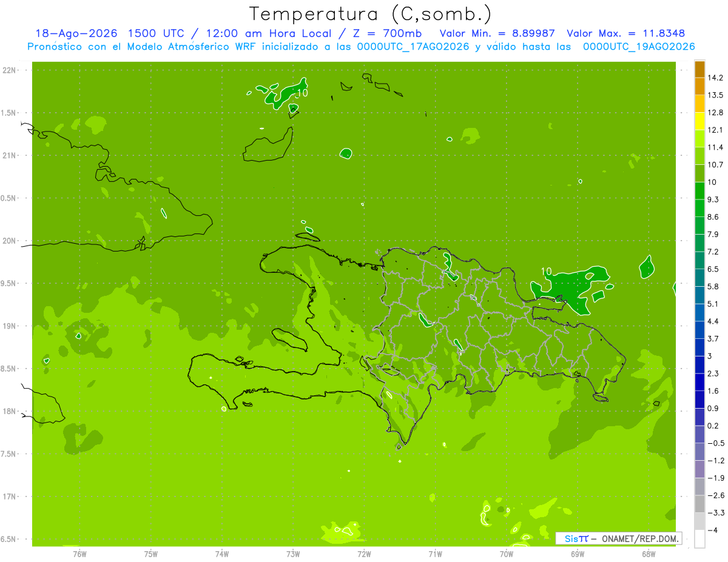Pick the colorbar segment between 10.7 and 10
The height and width of the screenshot is (562, 728).
tap(699, 173)
